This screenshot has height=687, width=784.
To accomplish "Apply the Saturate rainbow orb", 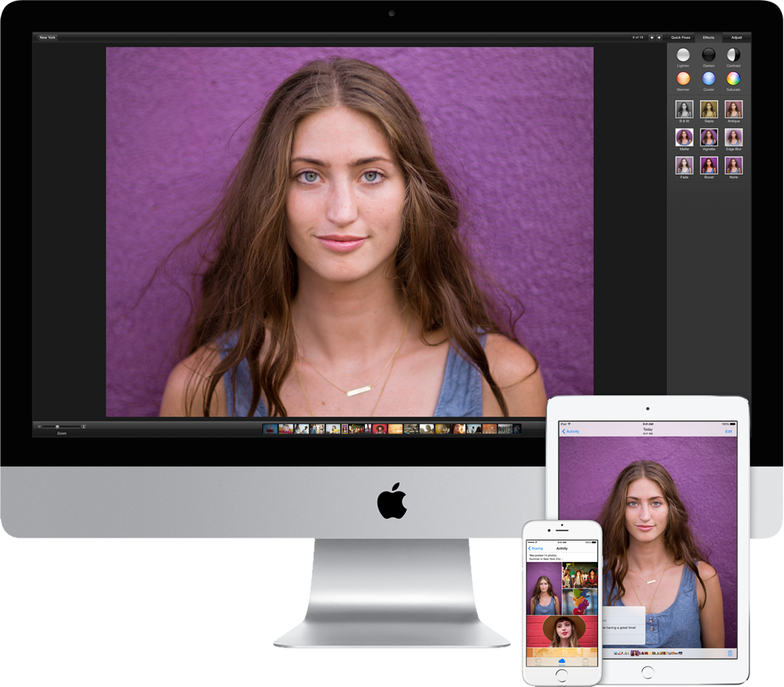I will (733, 79).
